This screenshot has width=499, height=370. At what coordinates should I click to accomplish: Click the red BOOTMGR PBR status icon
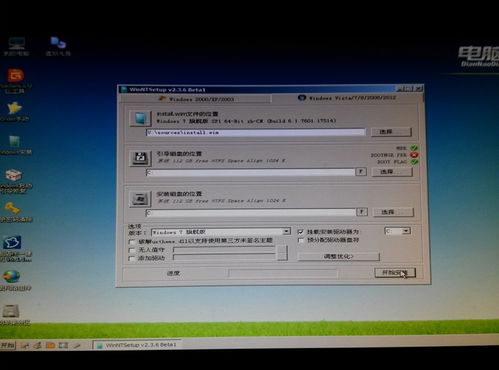[x=414, y=155]
